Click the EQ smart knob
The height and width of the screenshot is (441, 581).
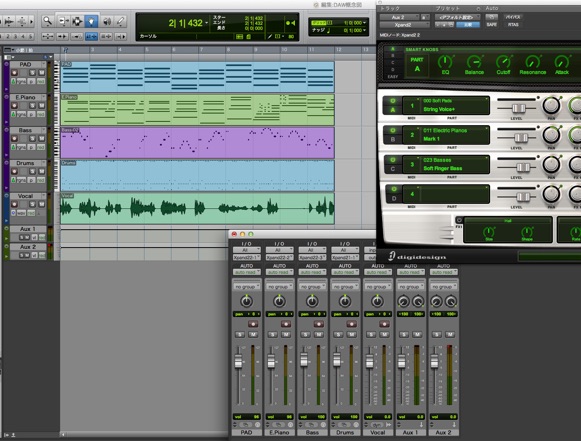445,62
